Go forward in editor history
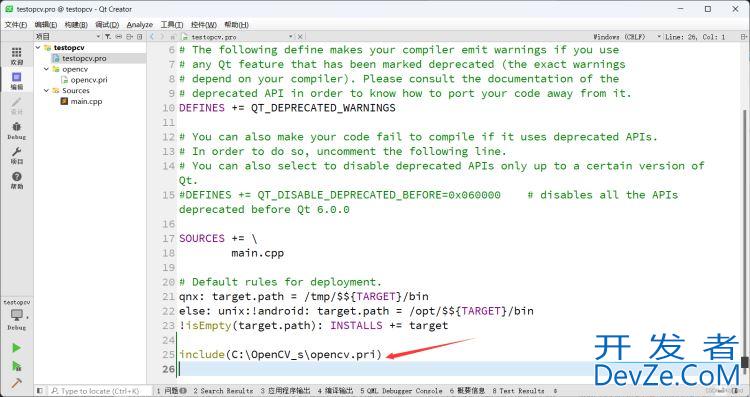The height and width of the screenshot is (397, 750). (162, 37)
